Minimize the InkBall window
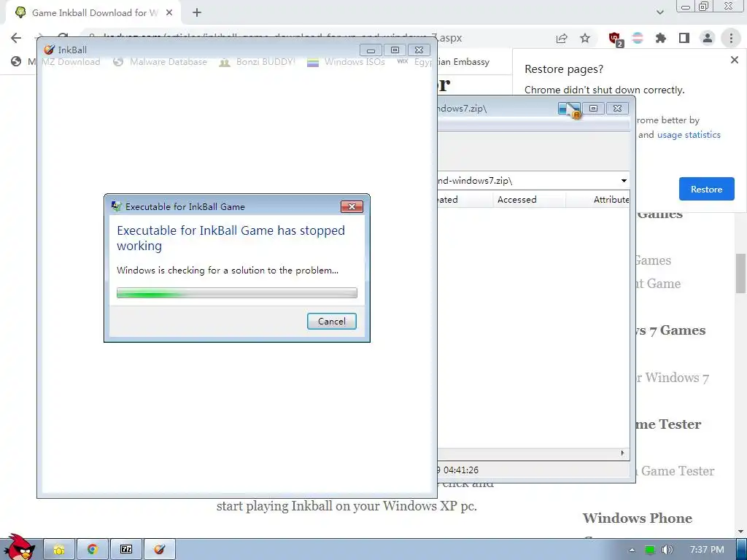 click(371, 50)
